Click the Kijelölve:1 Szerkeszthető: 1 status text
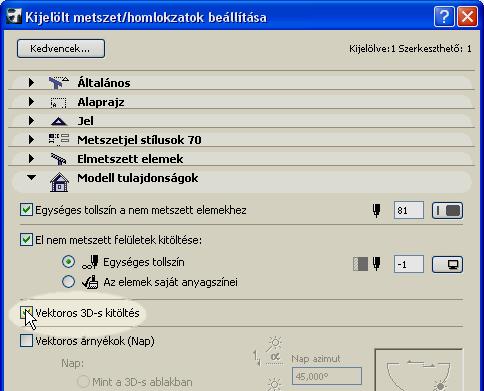This screenshot has height=391, width=484. (x=410, y=49)
